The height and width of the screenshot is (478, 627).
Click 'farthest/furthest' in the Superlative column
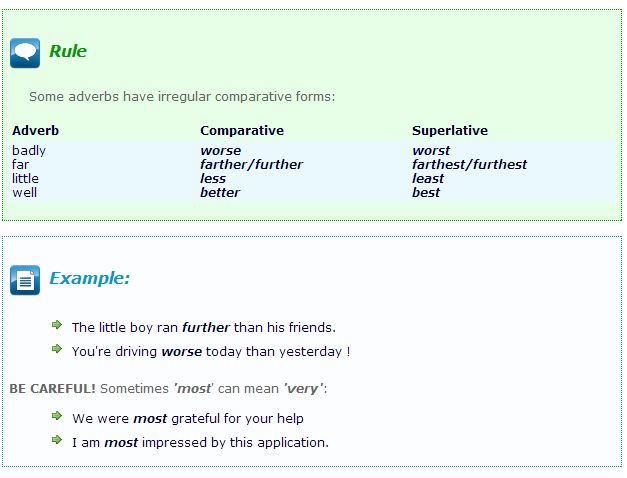pos(469,165)
